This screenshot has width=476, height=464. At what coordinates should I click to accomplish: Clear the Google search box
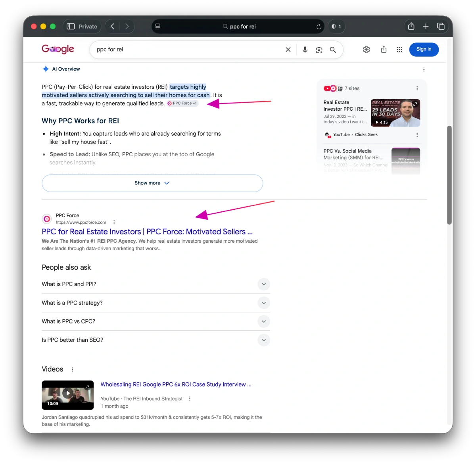pyautogui.click(x=288, y=50)
